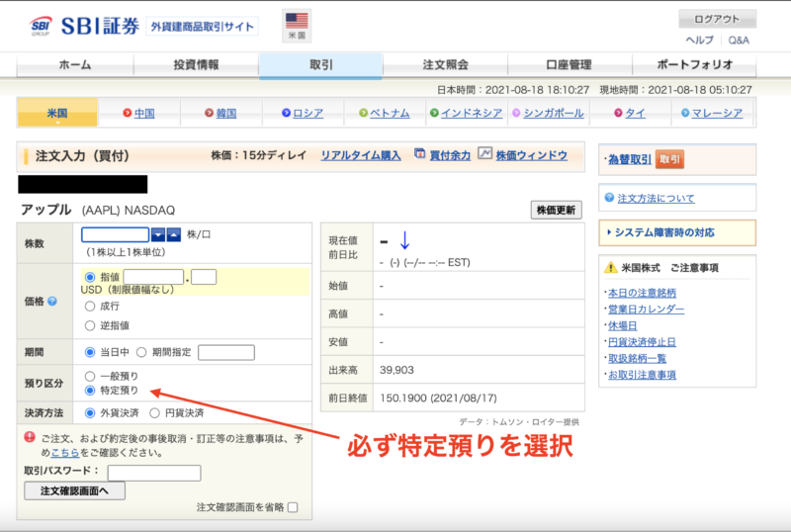This screenshot has width=791, height=532.
Task: Click the US flag icon
Action: coord(297,21)
